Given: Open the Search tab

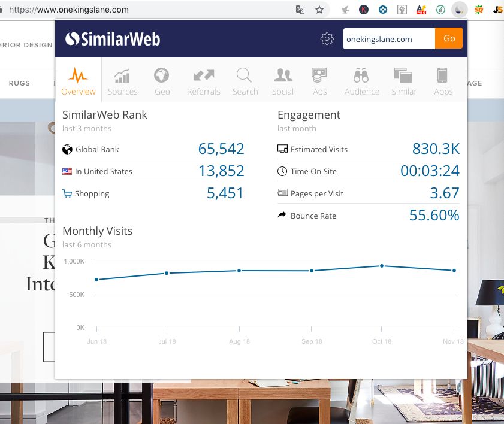Looking at the screenshot, I should pyautogui.click(x=245, y=82).
